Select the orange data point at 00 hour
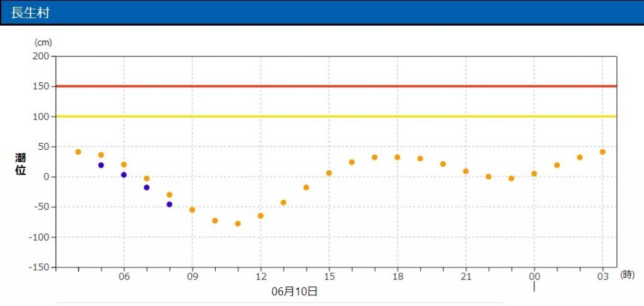This screenshot has height=306, width=644. (x=535, y=174)
